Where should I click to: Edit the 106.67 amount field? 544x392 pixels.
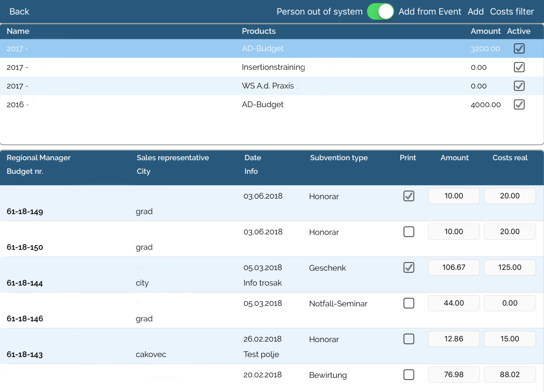(x=453, y=267)
